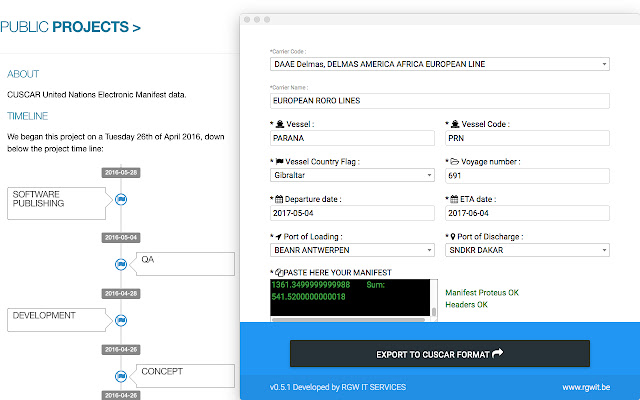Viewport: 640px width, 400px height.
Task: Click the 'Headers OK' status text
Action: coord(466,304)
